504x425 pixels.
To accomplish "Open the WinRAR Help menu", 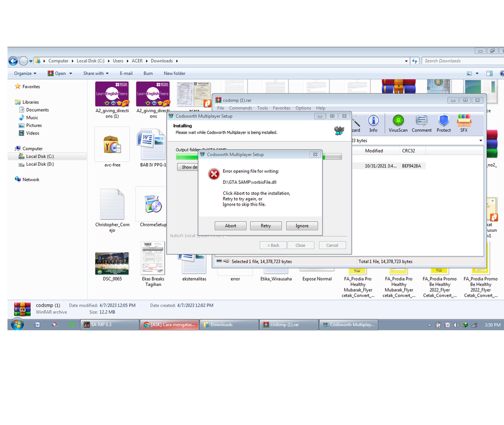I will (320, 108).
